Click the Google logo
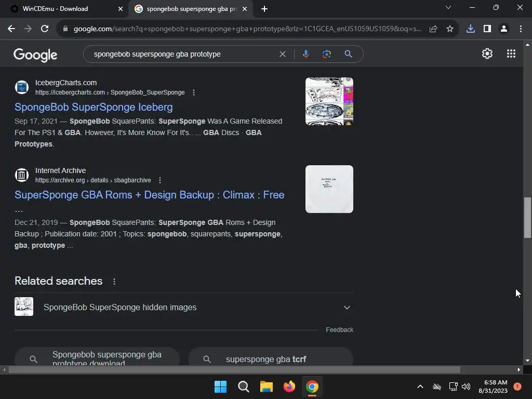This screenshot has height=399, width=532. coord(35,55)
